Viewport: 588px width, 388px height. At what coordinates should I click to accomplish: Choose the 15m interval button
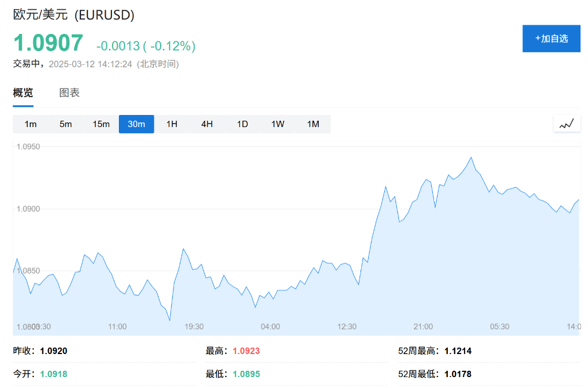[x=101, y=124]
